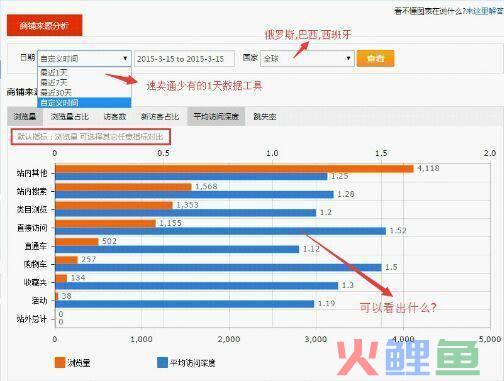Click the orange bar labeled 1,353
504x381 pixels.
click(x=114, y=205)
